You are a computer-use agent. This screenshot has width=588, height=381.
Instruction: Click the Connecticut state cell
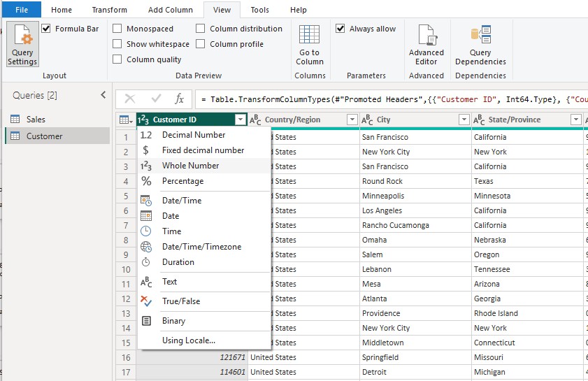click(527, 343)
